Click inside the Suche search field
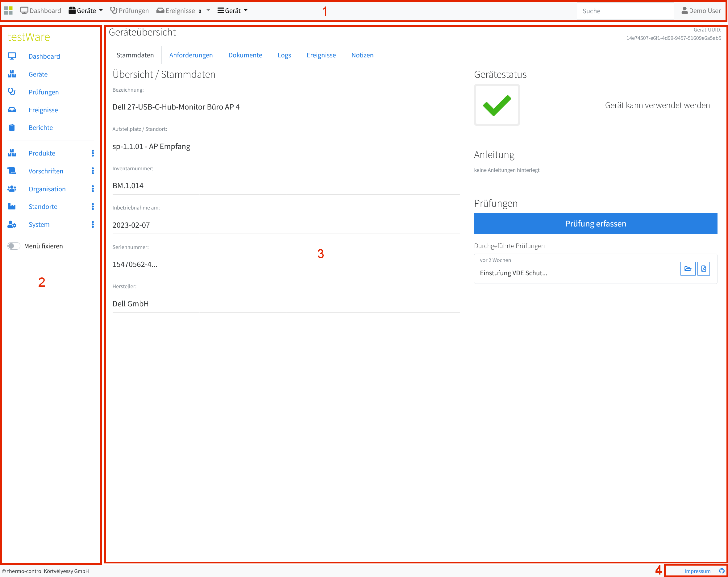 (625, 10)
